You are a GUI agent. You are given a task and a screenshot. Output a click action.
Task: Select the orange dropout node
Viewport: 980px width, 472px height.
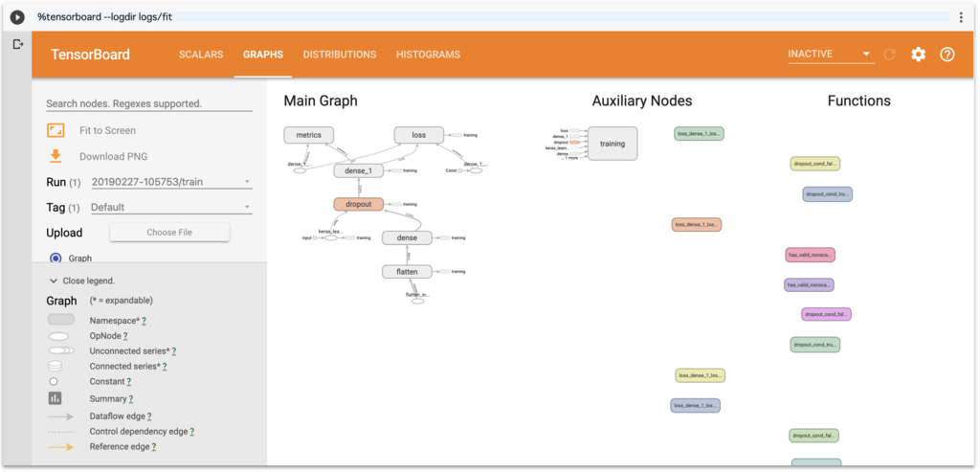pyautogui.click(x=359, y=204)
